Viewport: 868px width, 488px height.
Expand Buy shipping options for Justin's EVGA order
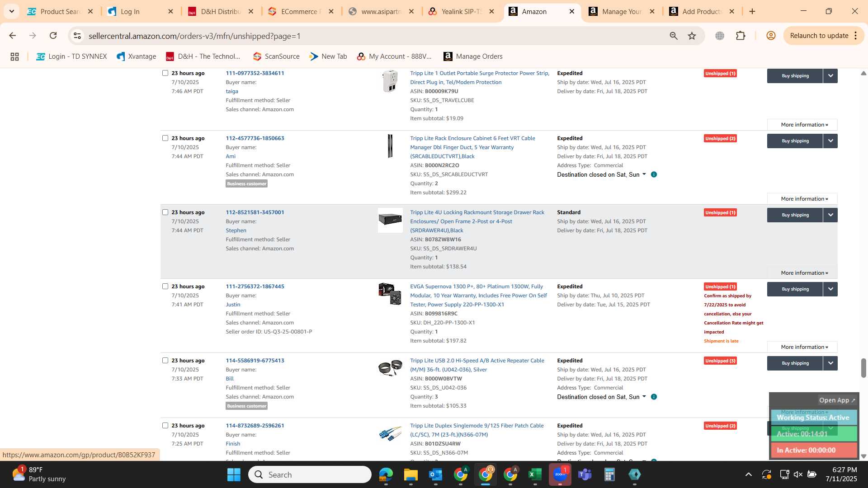point(830,289)
